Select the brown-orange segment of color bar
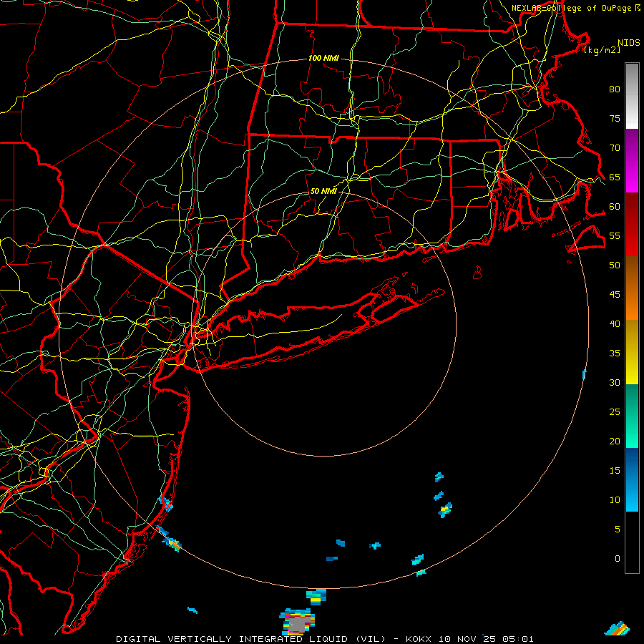 tap(632, 288)
